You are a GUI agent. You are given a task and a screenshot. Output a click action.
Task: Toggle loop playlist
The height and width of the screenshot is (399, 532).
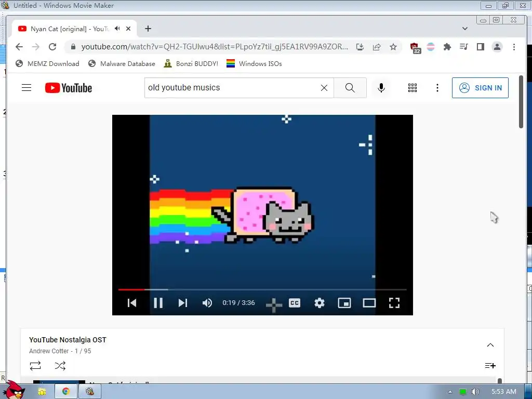(35, 365)
